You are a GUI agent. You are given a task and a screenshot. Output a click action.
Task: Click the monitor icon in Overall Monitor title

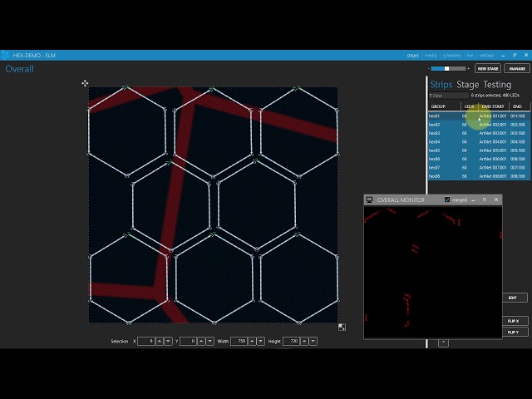point(369,199)
